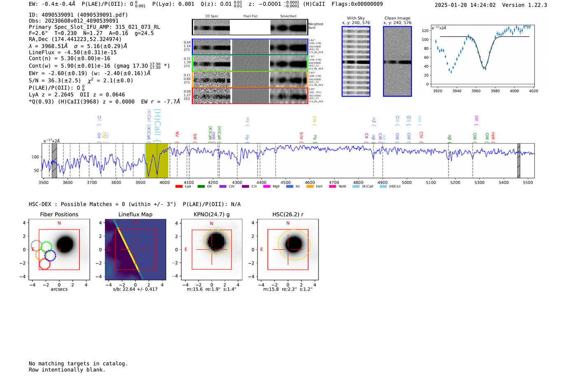Image resolution: width=576 pixels, height=392 pixels.
Task: Click the orange HeII legend swatch
Action: click(310, 186)
